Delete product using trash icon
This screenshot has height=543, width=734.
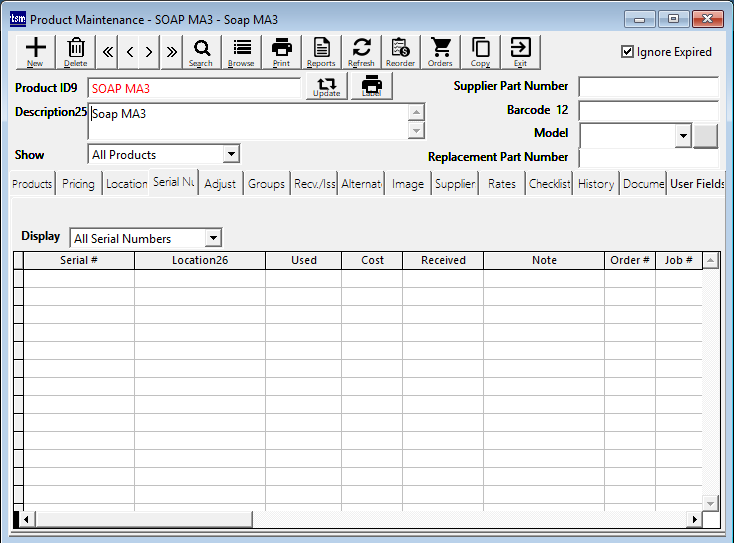(x=75, y=52)
